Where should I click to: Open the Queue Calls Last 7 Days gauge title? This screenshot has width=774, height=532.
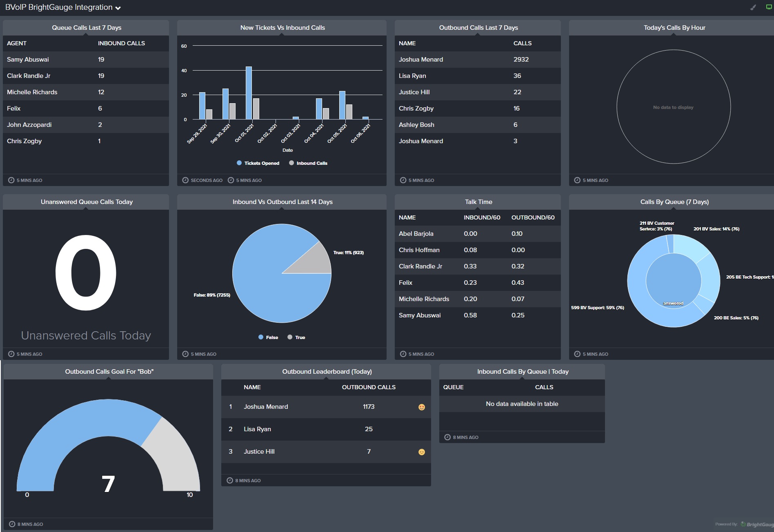click(87, 27)
